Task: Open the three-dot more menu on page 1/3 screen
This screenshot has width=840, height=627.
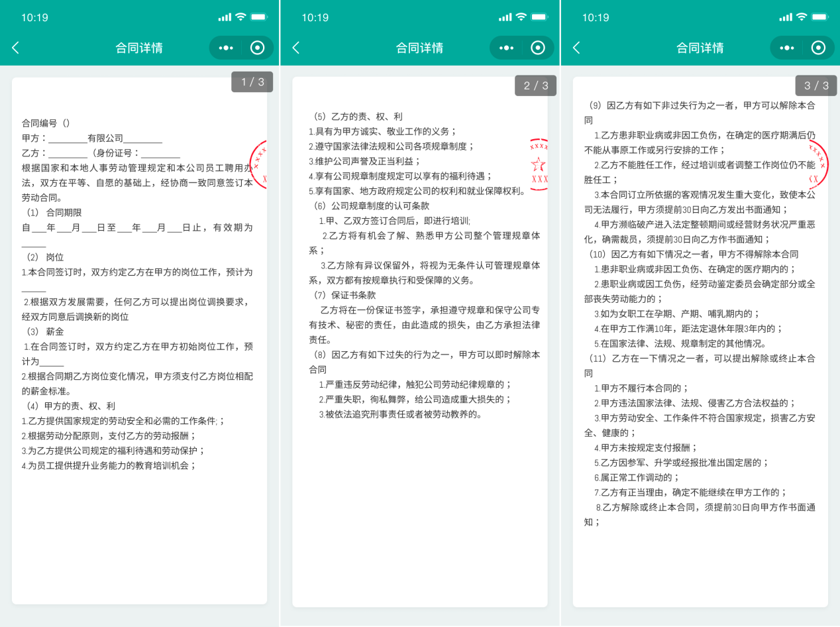Action: coord(226,48)
